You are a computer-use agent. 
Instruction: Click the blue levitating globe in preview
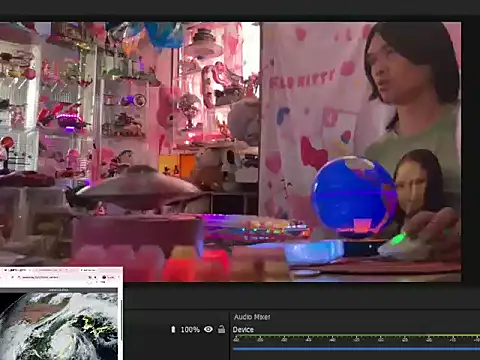[354, 195]
